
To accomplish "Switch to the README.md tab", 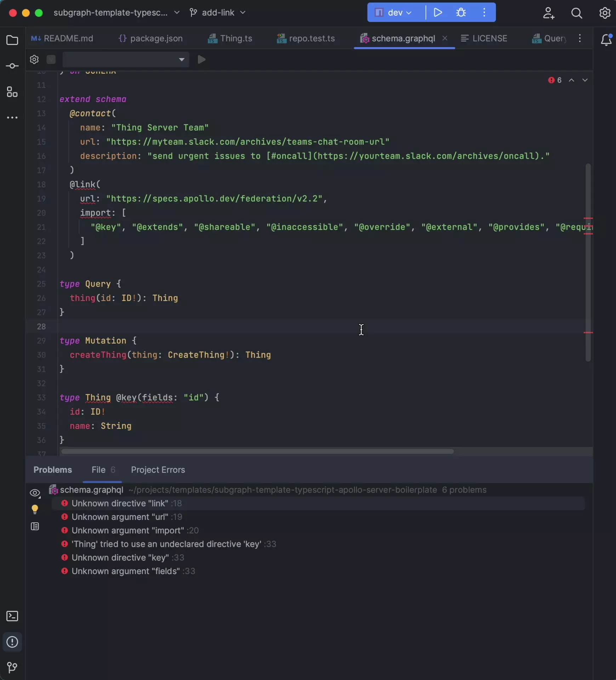I will [x=62, y=38].
